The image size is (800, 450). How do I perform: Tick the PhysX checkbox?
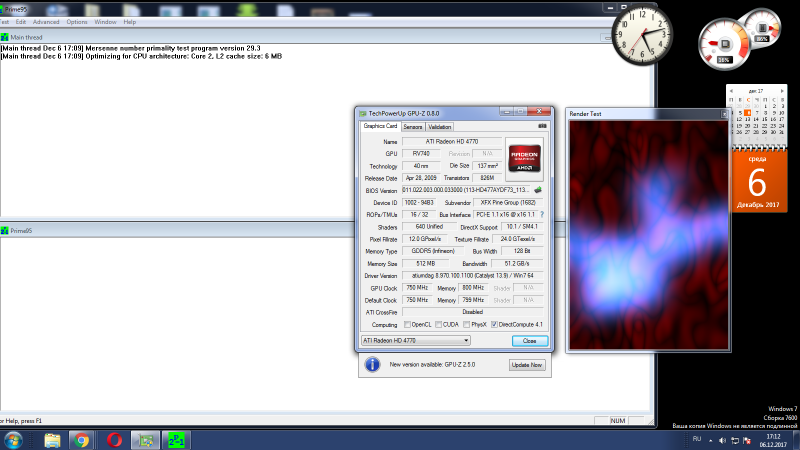467,324
